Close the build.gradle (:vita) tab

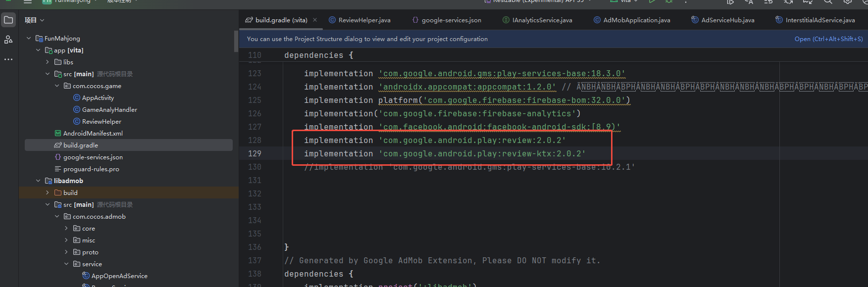(315, 20)
